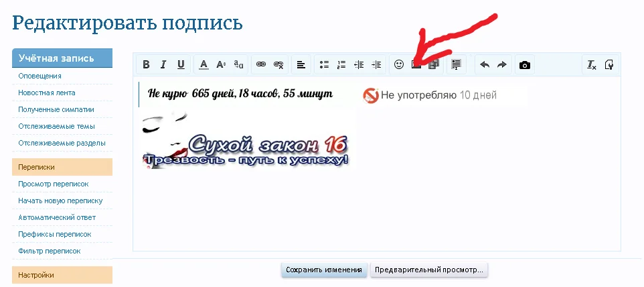644x287 pixels.
Task: Insert a bulleted list
Action: coord(324,64)
